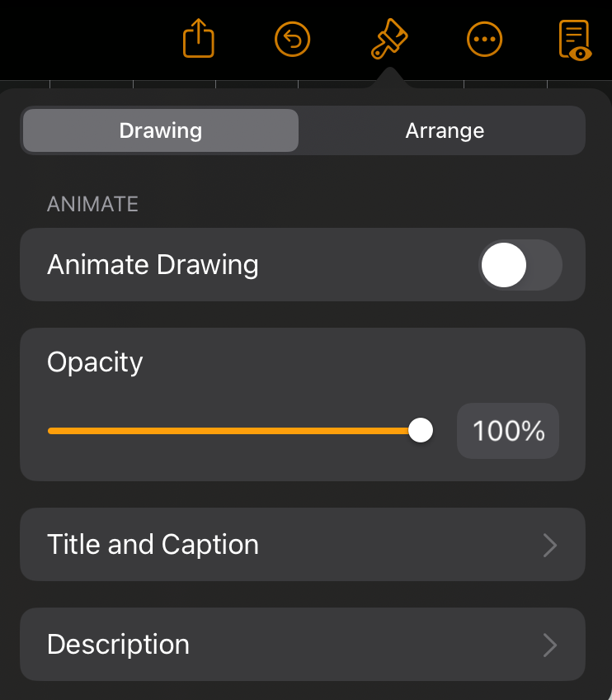Tap the Format paintbrush icon
The height and width of the screenshot is (700, 612).
pyautogui.click(x=389, y=39)
